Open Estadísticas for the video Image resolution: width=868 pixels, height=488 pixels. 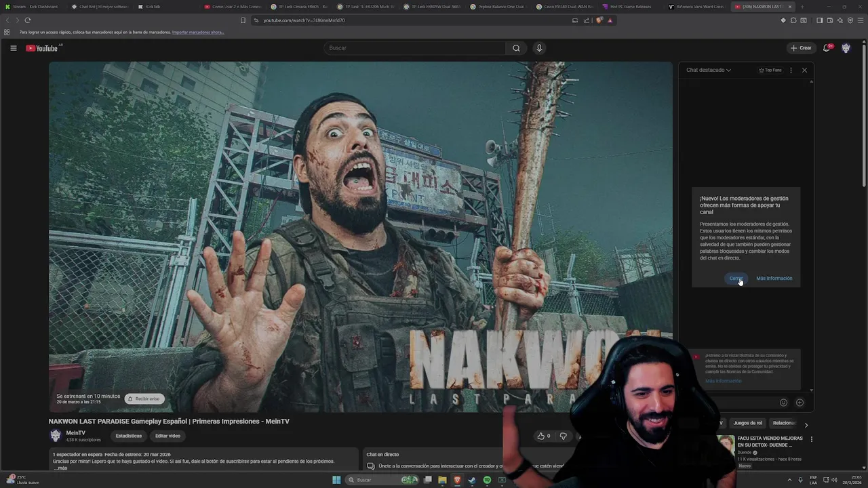pyautogui.click(x=129, y=436)
